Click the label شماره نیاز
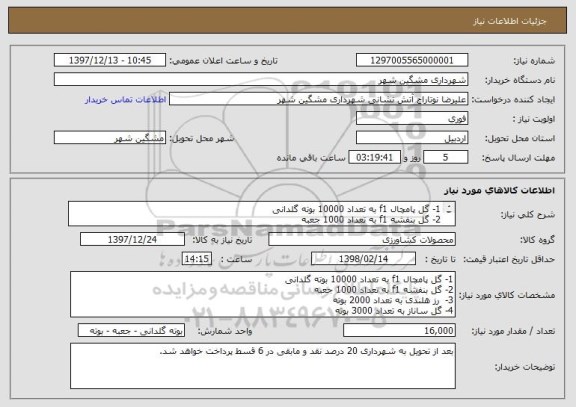The image size is (576, 407). 534,61
